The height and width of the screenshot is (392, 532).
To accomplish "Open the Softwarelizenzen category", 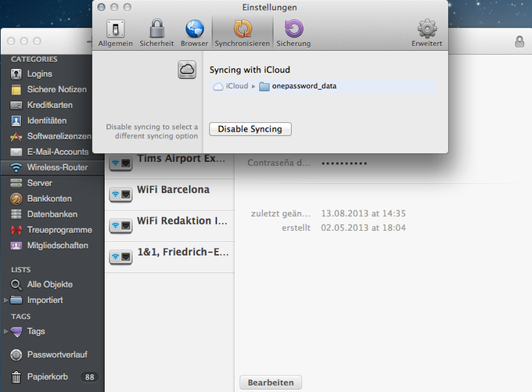I will pos(52,136).
